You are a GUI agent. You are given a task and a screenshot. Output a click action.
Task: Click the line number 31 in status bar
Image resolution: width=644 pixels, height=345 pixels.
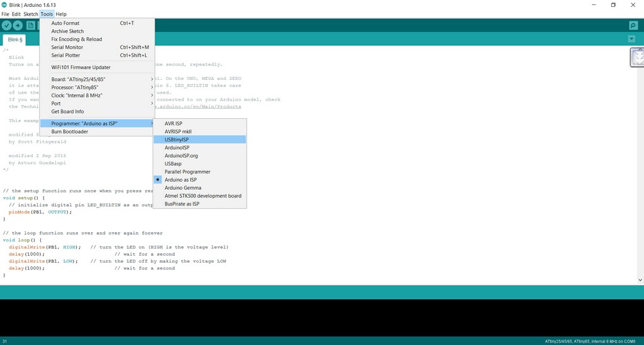pyautogui.click(x=5, y=341)
